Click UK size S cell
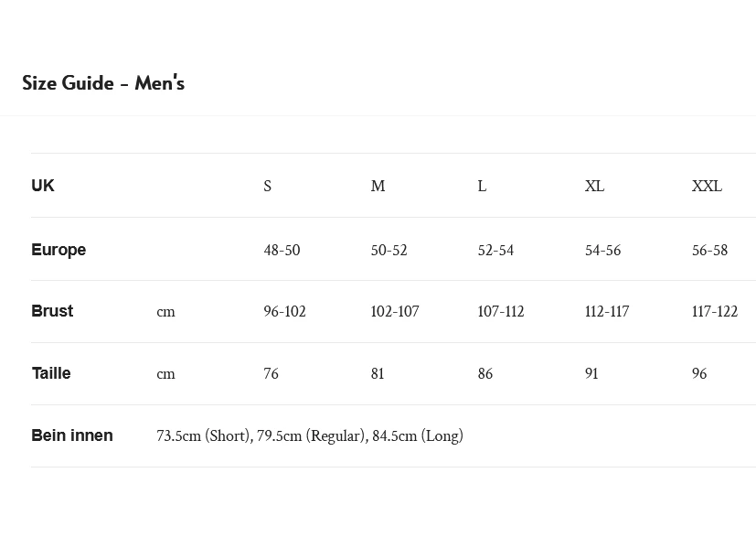This screenshot has height=548, width=756. (x=268, y=186)
